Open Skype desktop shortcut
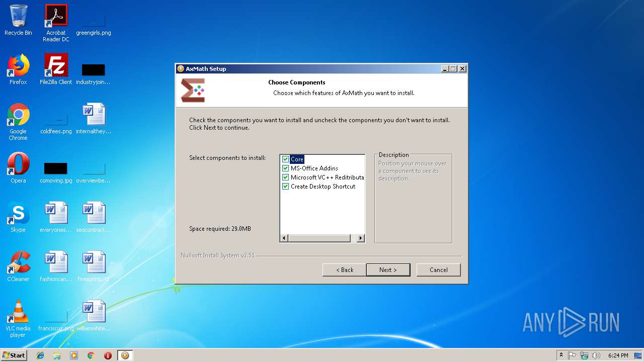 (18, 217)
